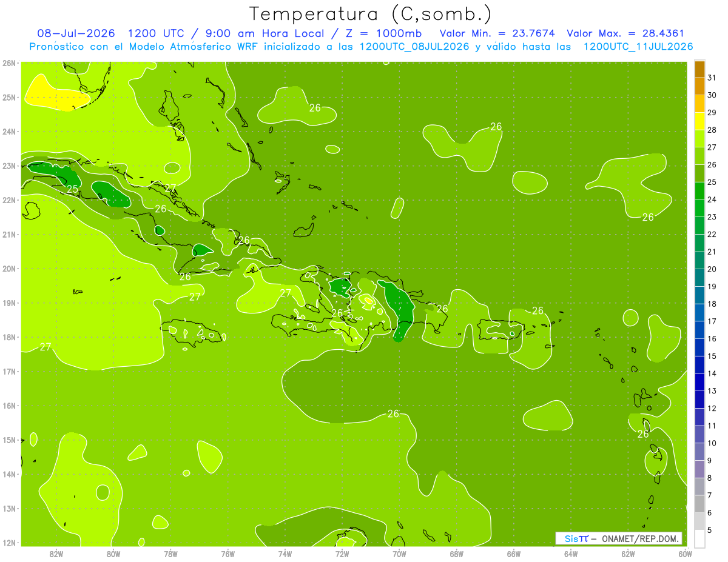Click the "76W" longitude axis label
This screenshot has width=728, height=562.
(227, 554)
